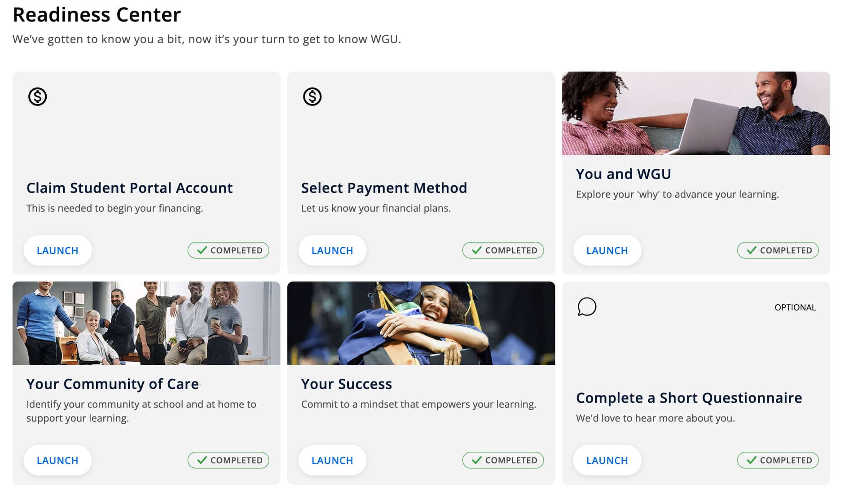Launch Select Payment Method step
The image size is (862, 504).
pos(332,250)
